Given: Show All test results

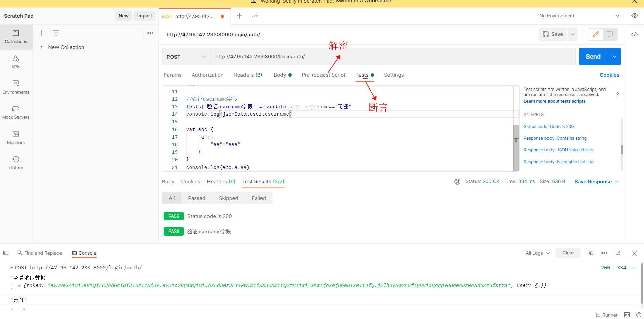Looking at the screenshot, I should [x=172, y=198].
